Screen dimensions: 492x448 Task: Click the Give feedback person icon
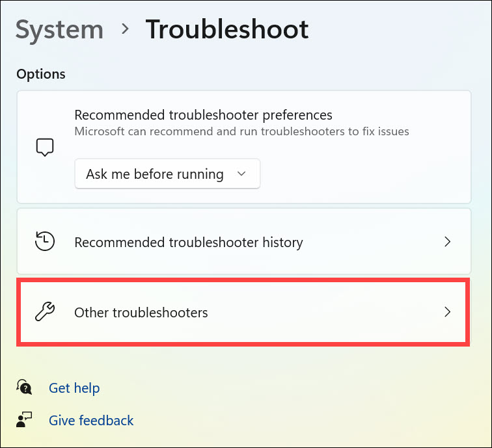[x=25, y=420]
